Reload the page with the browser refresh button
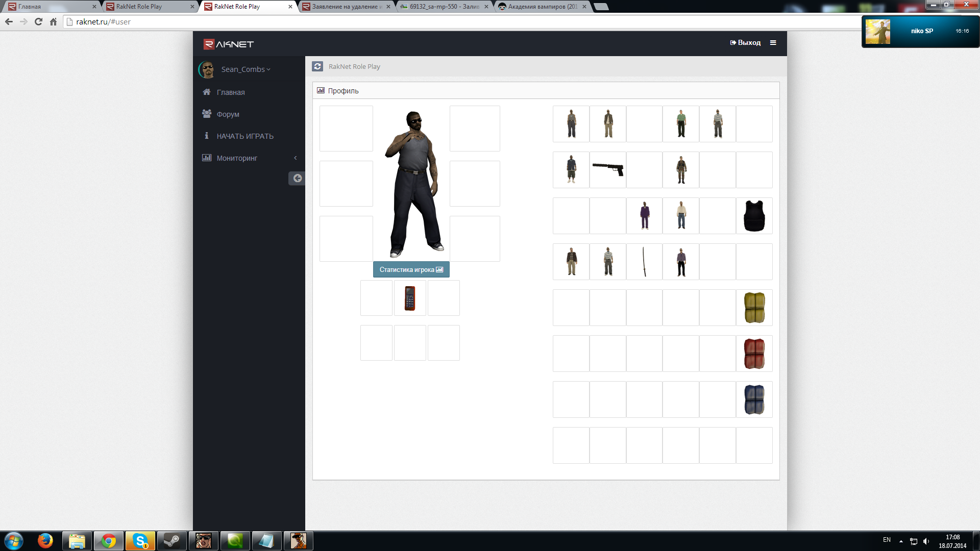This screenshot has width=980, height=551. tap(38, 21)
